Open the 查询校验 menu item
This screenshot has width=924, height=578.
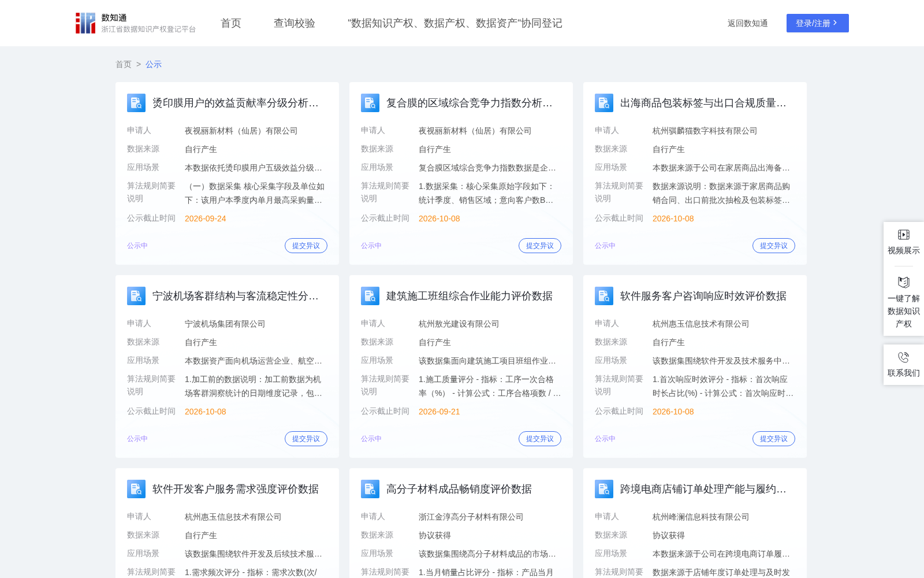(x=295, y=23)
